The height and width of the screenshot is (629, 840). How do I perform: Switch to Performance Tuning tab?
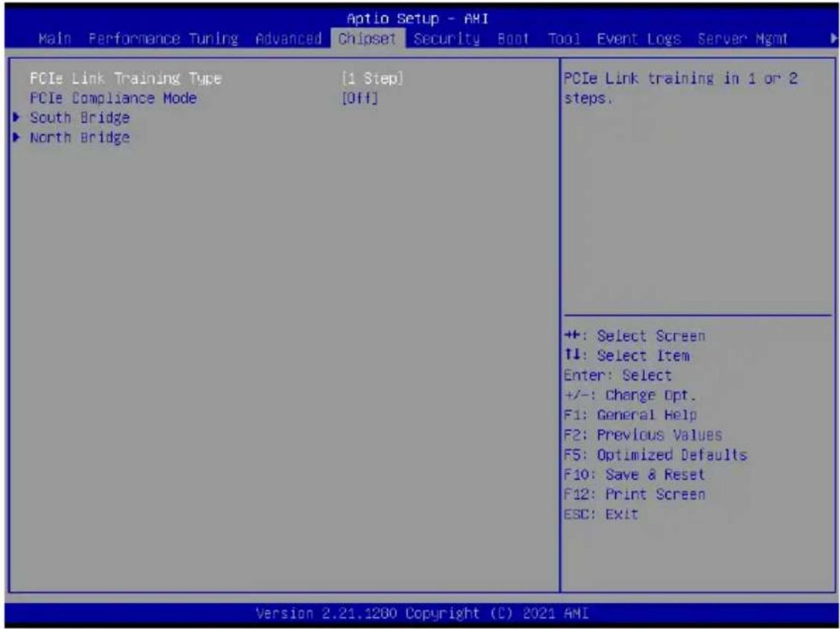(164, 39)
